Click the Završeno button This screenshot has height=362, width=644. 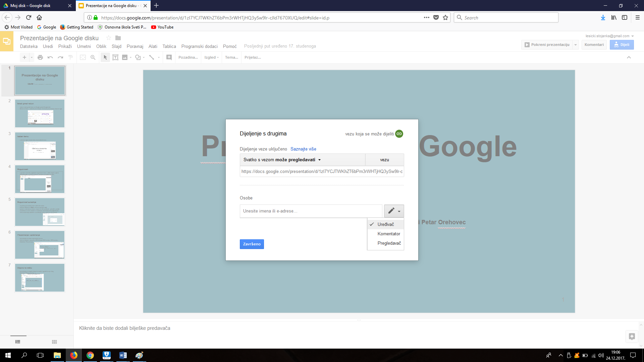pos(252,244)
